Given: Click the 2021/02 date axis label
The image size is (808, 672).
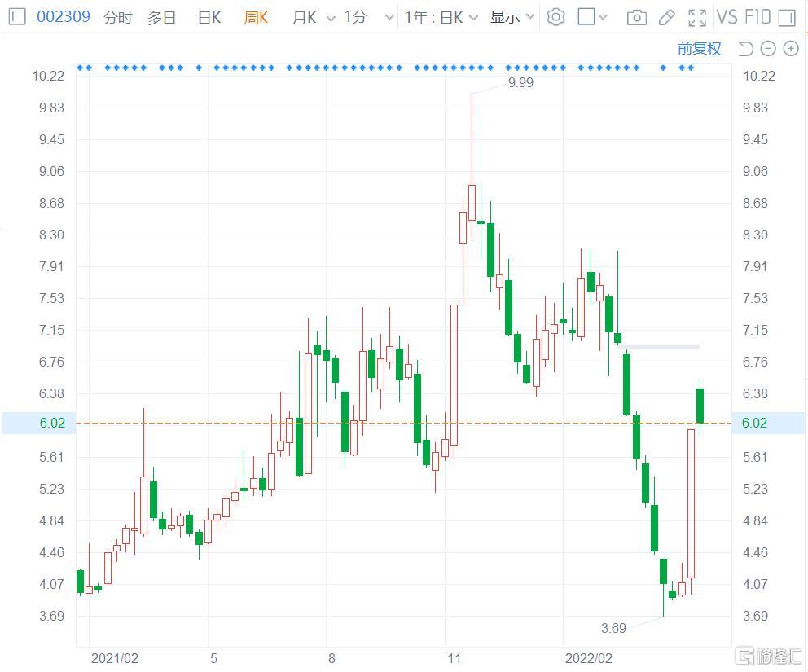Looking at the screenshot, I should (x=114, y=658).
